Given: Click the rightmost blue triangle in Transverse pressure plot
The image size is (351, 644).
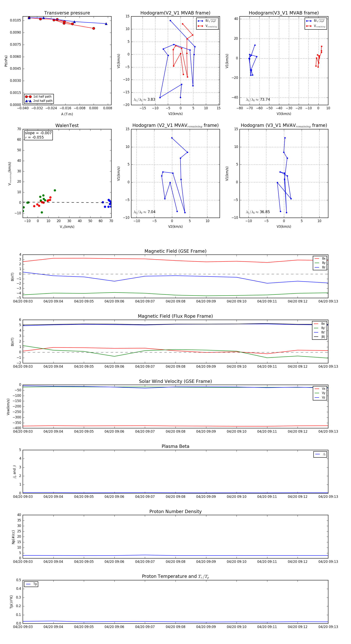Looking at the screenshot, I should click(x=106, y=24).
